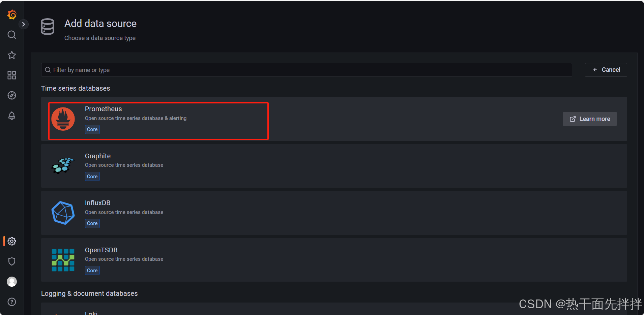Open the user profile avatar

point(12,282)
